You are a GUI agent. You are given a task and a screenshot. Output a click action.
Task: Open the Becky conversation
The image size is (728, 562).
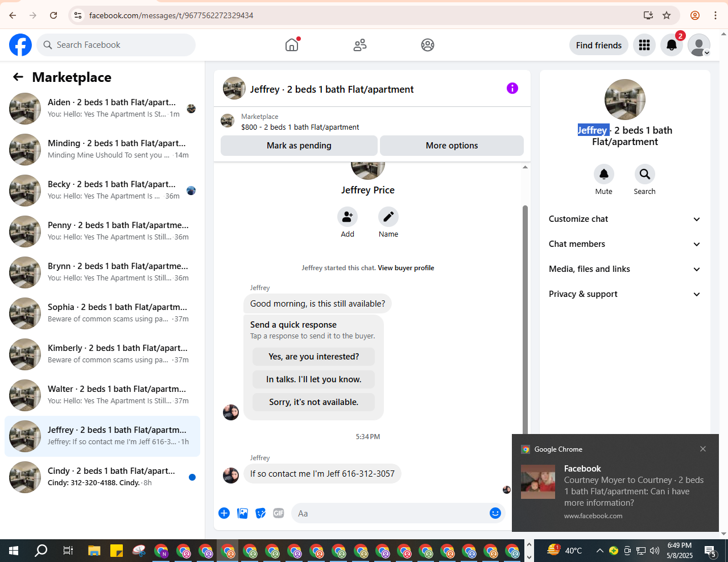[102, 190]
